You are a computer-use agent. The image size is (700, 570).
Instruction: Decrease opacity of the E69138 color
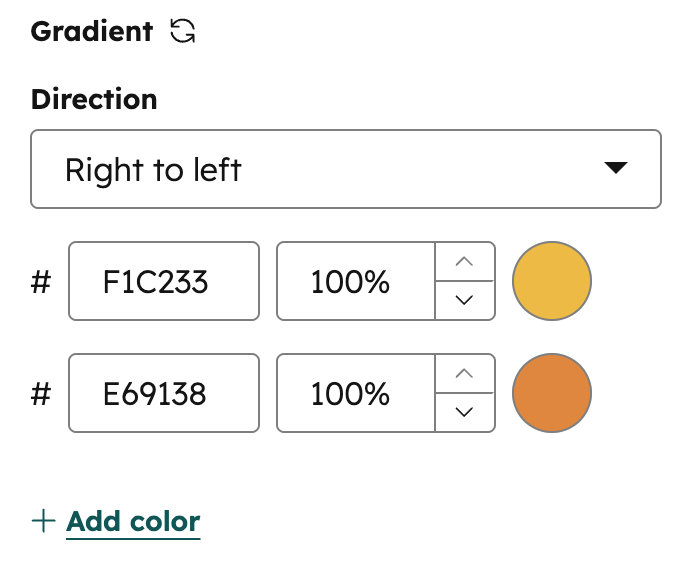click(x=464, y=412)
